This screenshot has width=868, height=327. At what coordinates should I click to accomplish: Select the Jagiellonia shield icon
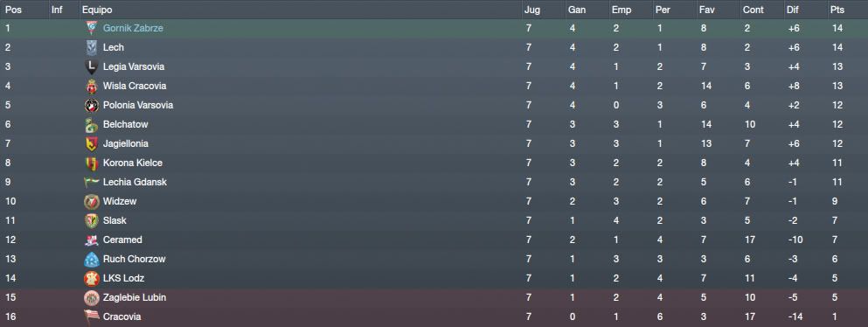[x=91, y=144]
